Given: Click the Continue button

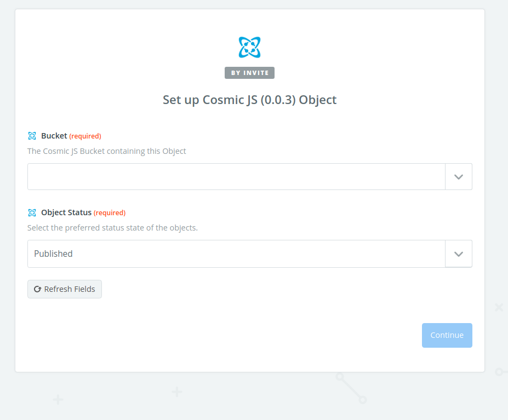Looking at the screenshot, I should (447, 335).
